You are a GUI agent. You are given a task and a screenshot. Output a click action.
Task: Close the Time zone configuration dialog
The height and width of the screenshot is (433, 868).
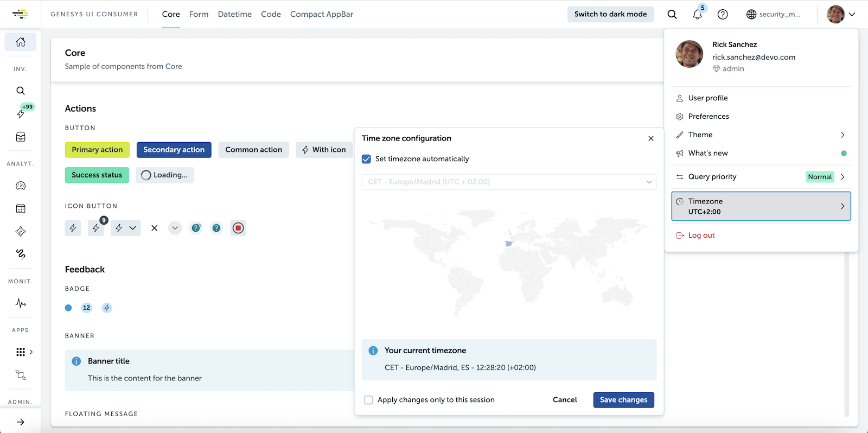click(651, 138)
